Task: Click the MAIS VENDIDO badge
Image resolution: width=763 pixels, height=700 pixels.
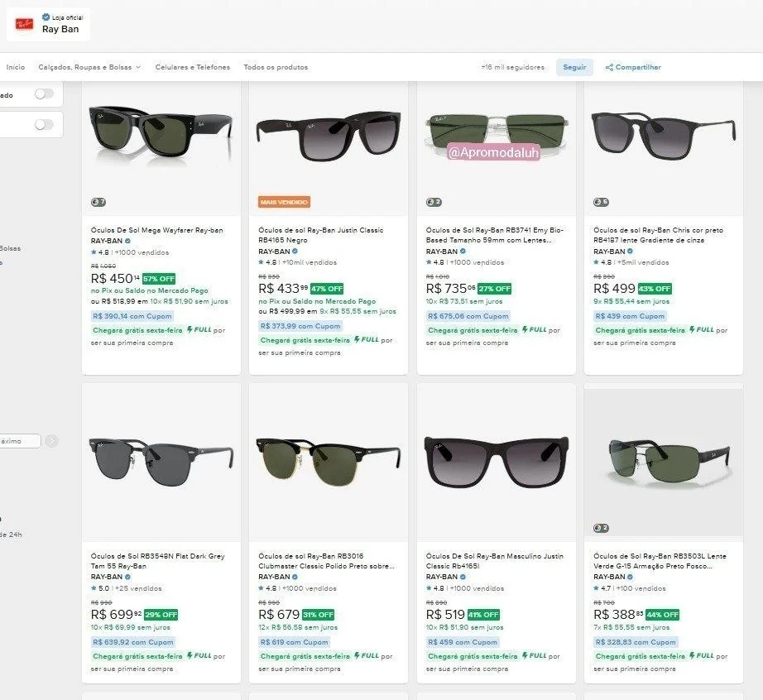Action: click(x=284, y=202)
